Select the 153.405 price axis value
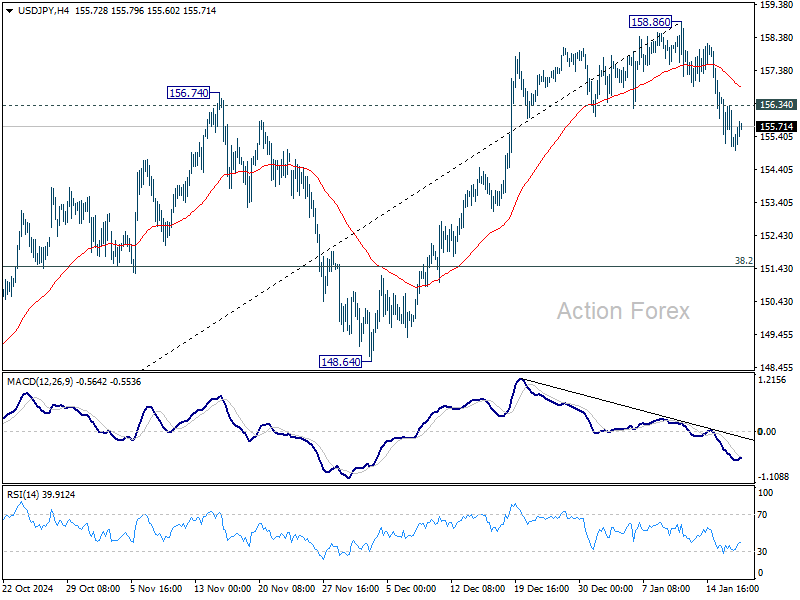The image size is (800, 600). click(777, 203)
